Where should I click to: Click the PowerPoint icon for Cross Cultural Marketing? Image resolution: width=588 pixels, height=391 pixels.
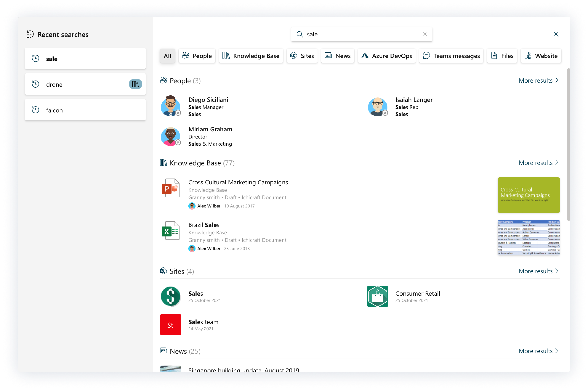click(170, 188)
